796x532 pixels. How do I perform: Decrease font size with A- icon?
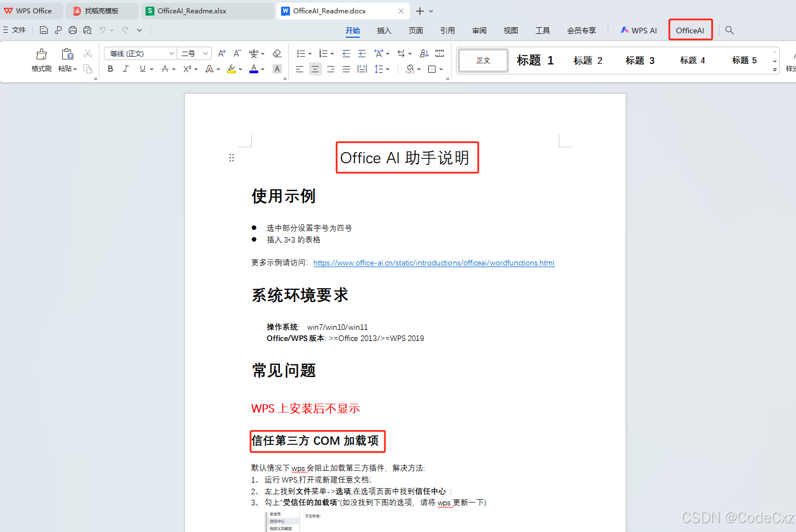237,53
